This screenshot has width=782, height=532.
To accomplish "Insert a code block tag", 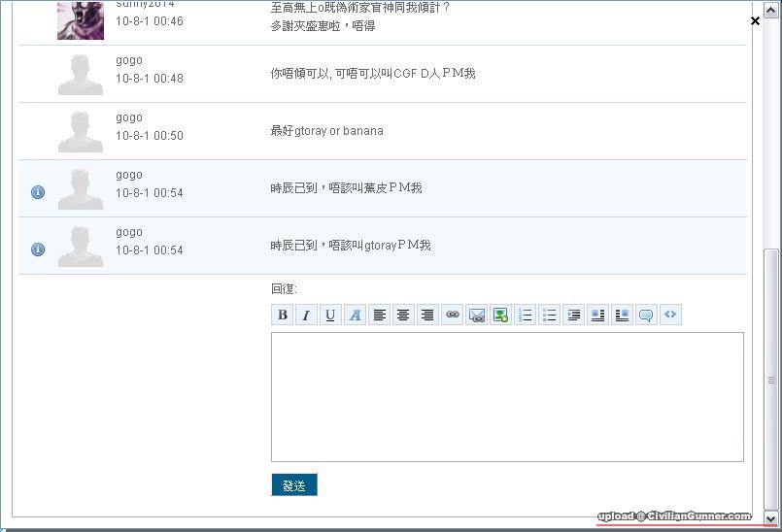I will pyautogui.click(x=670, y=315).
